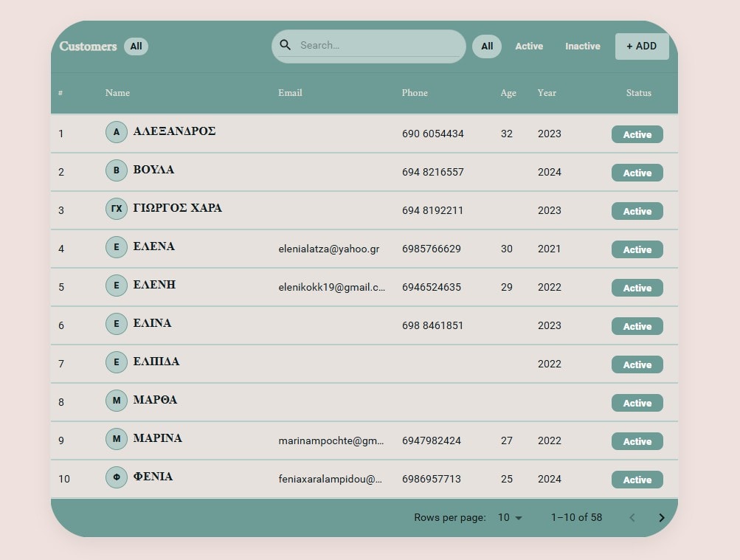Click the M avatar beside ΜΑΡΘΑ
The image size is (740, 560).
(116, 401)
